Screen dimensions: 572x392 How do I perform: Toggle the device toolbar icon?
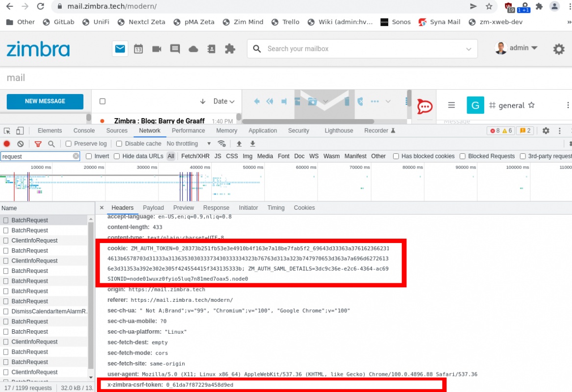[20, 131]
